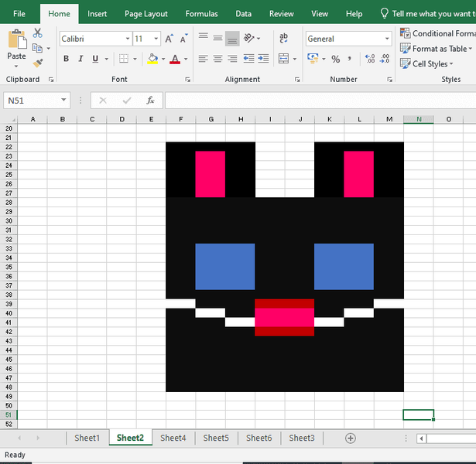Open Merge and Center dropdown arrow
Screen dimensions: 476x464
tap(295, 59)
